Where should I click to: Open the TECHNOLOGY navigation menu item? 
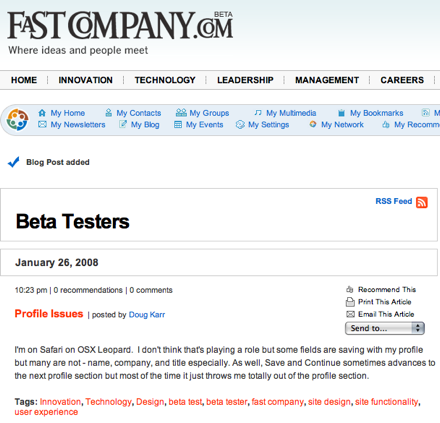[165, 80]
